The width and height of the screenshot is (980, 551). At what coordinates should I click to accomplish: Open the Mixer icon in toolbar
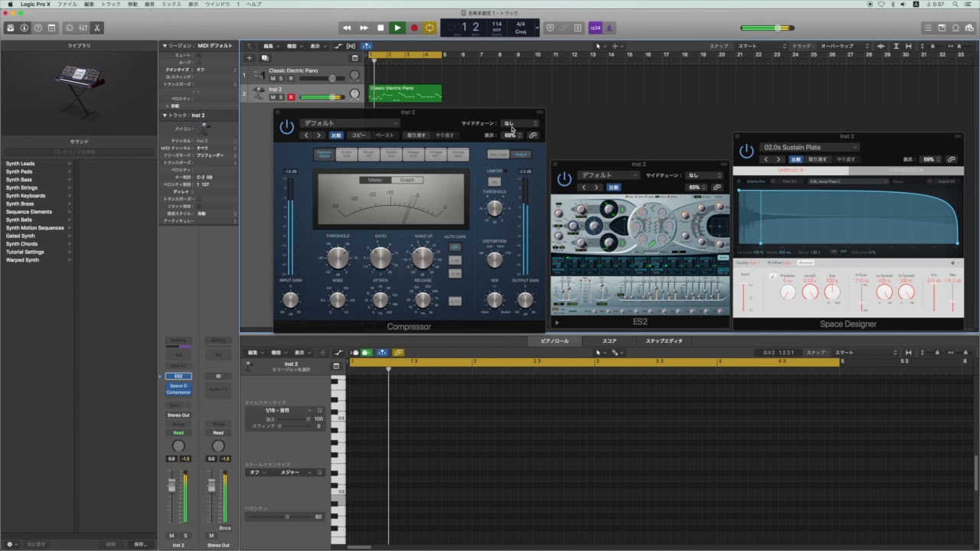[x=83, y=28]
